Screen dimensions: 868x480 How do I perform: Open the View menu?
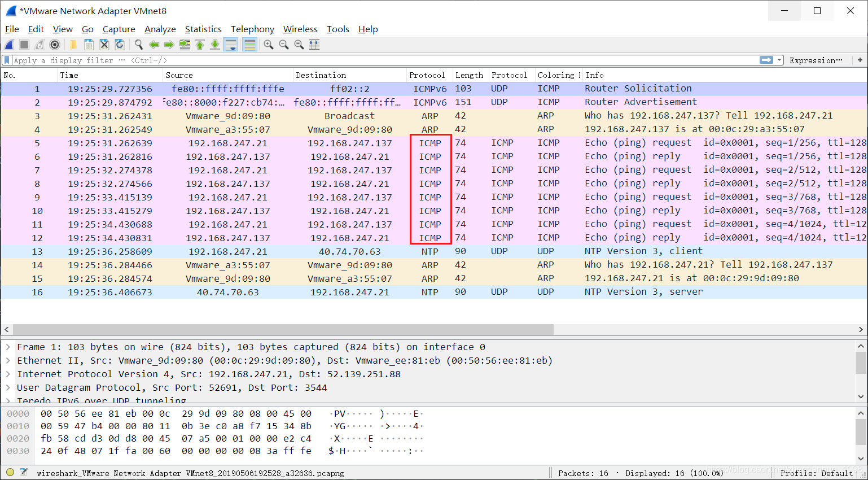pos(63,29)
